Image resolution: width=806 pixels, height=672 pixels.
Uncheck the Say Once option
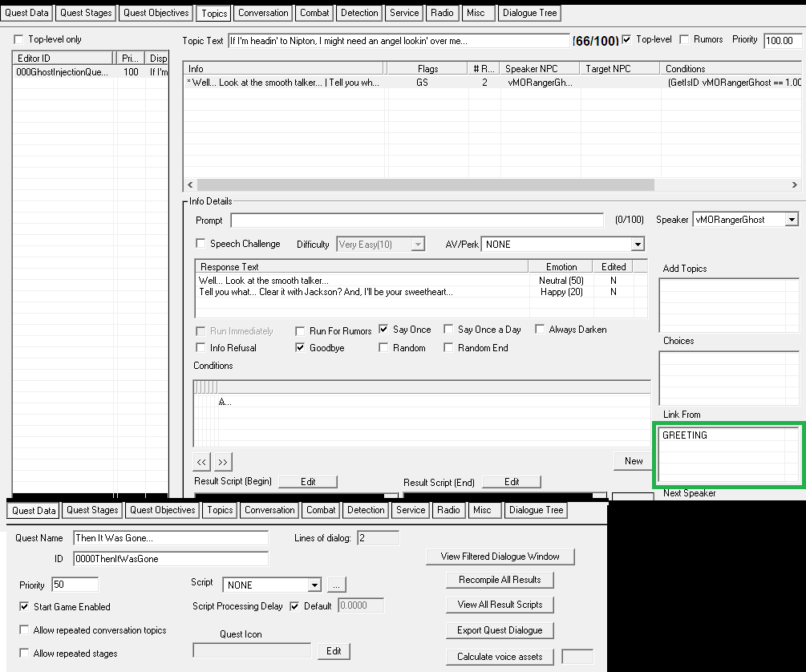point(383,329)
